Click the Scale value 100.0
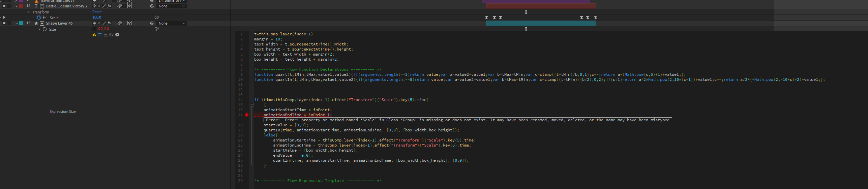The image size is (868, 189). click(x=97, y=17)
